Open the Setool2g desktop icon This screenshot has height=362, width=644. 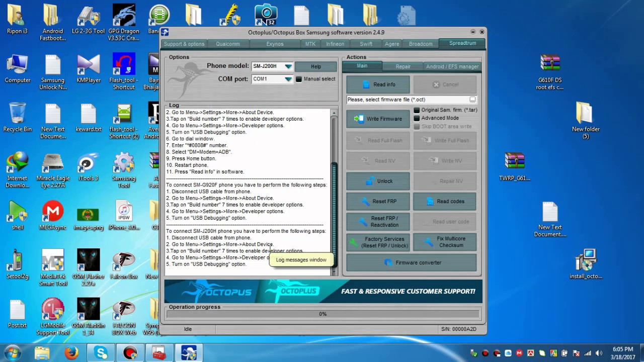tap(17, 265)
